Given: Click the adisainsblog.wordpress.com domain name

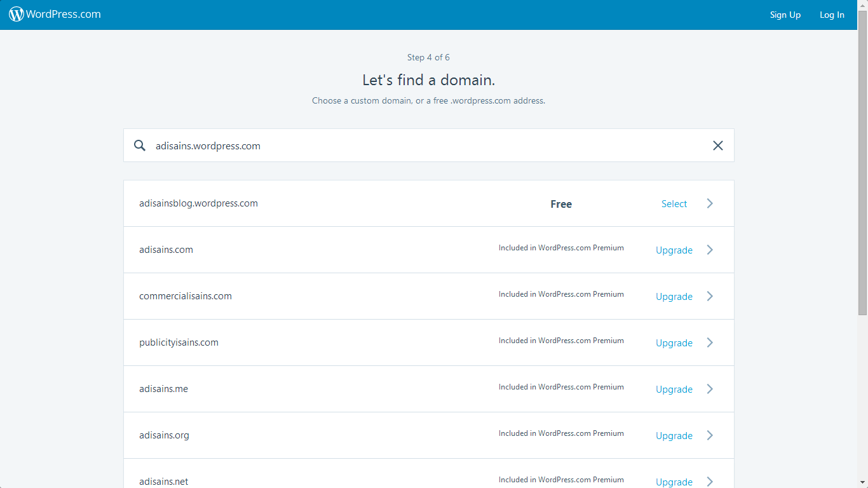Looking at the screenshot, I should pos(198,203).
